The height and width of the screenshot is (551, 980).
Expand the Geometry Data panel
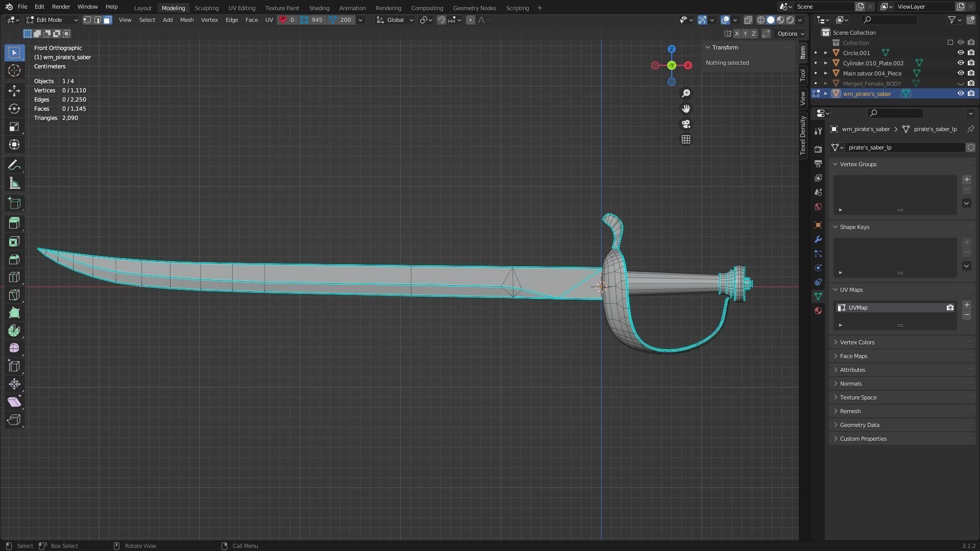pos(860,425)
